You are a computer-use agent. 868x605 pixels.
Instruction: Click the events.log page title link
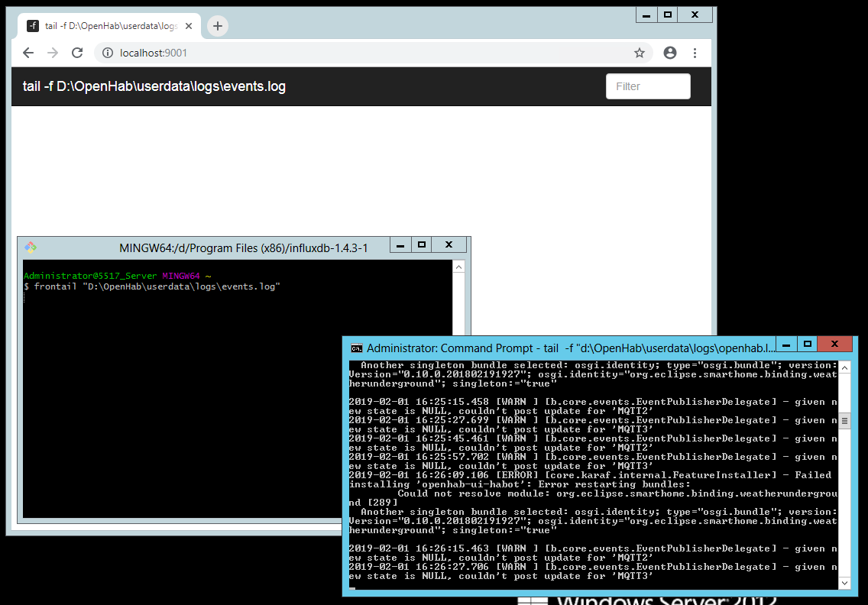click(x=154, y=86)
